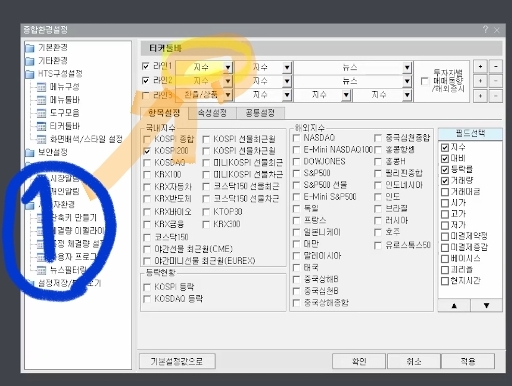The image size is (512, 386).
Task: Check the 야간선물 최근월(CME) checkbox
Action: (147, 249)
